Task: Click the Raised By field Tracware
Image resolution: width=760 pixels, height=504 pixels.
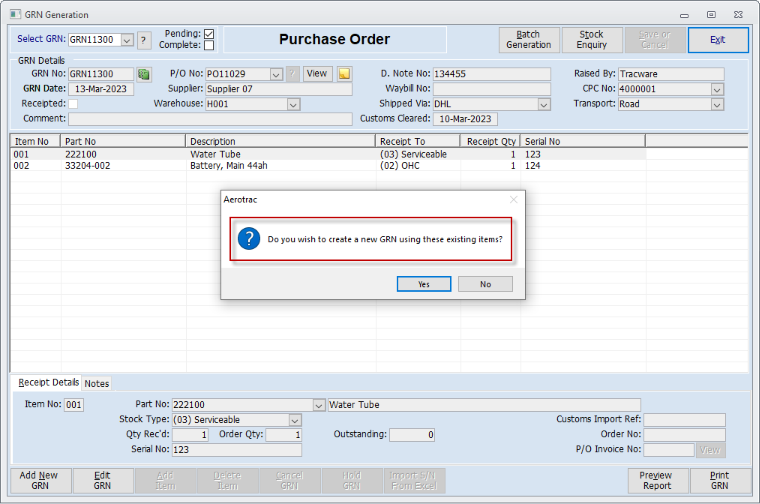Action: 671,74
